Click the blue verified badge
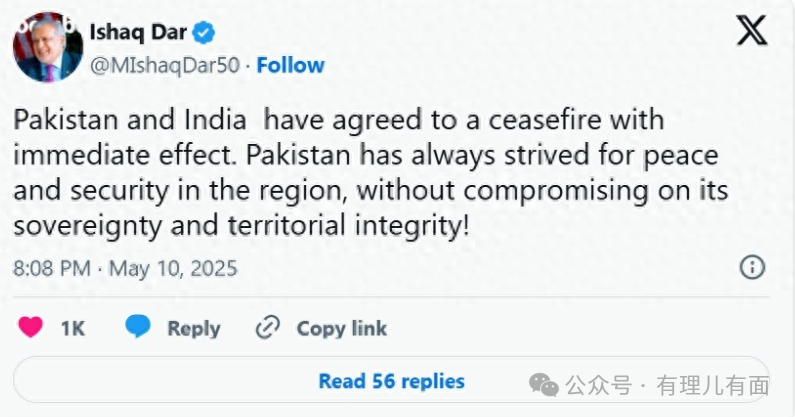The image size is (795, 417). click(x=204, y=32)
